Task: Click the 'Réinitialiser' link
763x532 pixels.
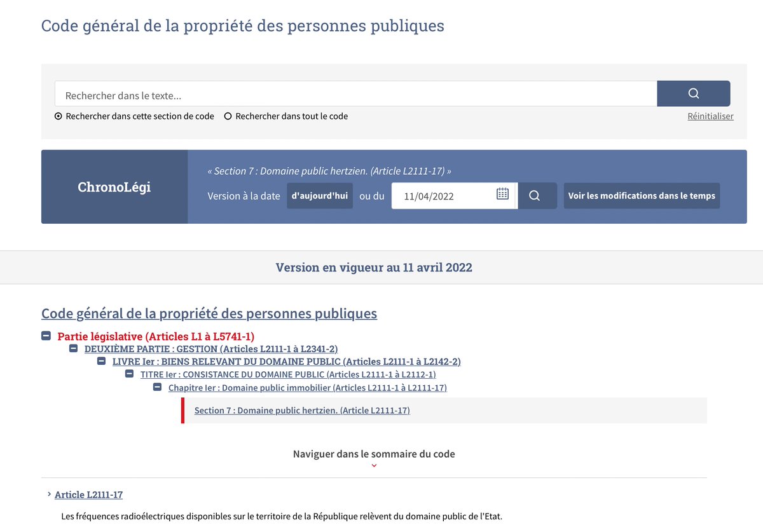Action: [710, 116]
